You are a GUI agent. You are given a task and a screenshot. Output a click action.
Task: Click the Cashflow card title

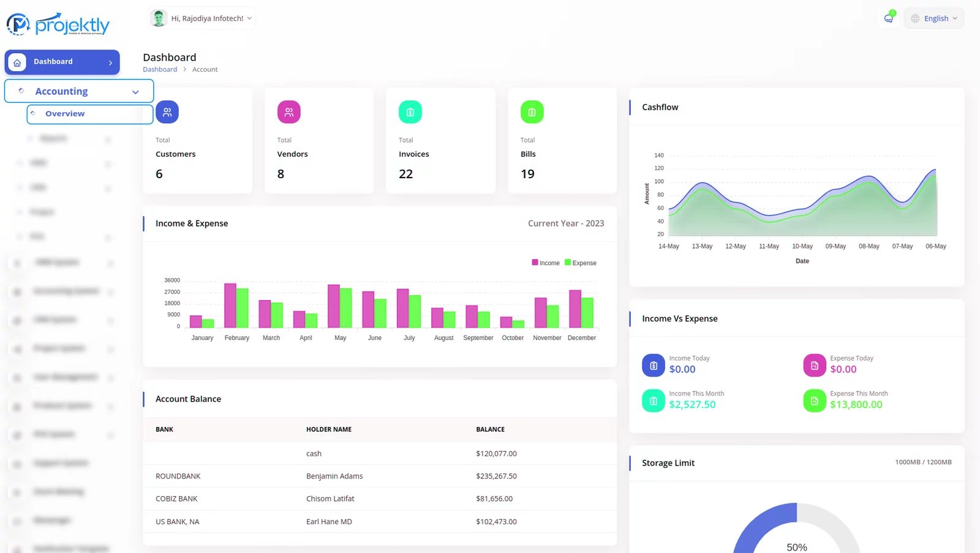[x=660, y=107]
